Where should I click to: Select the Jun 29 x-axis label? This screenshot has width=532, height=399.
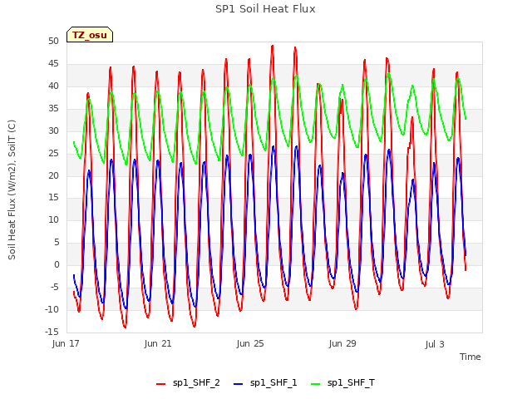click(342, 343)
